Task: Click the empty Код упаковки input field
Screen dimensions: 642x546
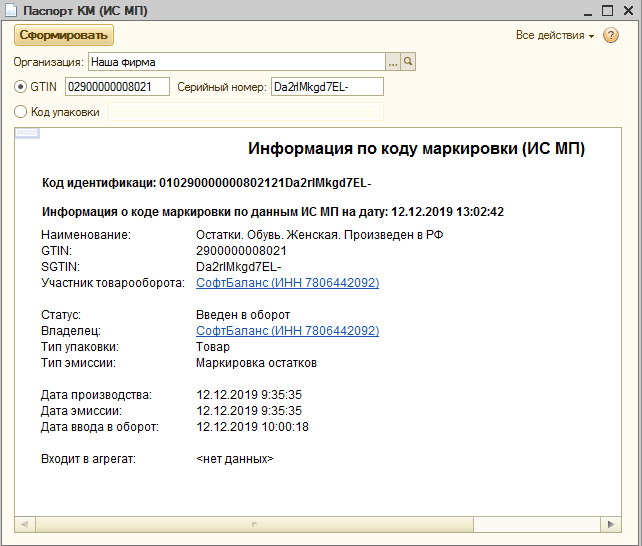Action: click(x=245, y=112)
